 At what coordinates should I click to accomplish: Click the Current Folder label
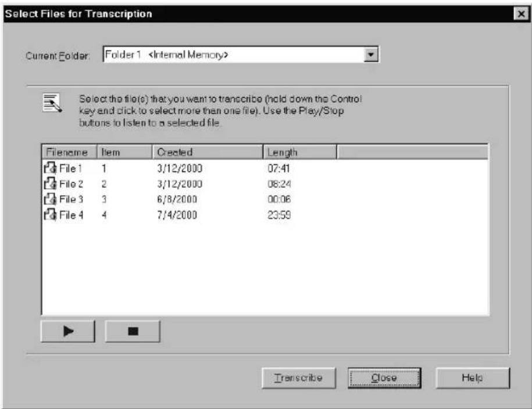(58, 56)
